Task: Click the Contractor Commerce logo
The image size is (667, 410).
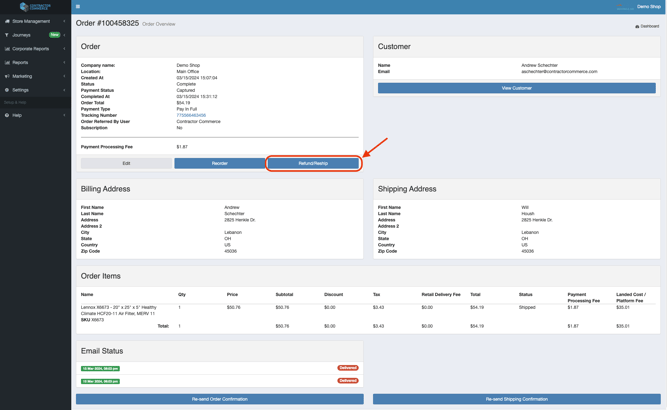Action: (35, 6)
